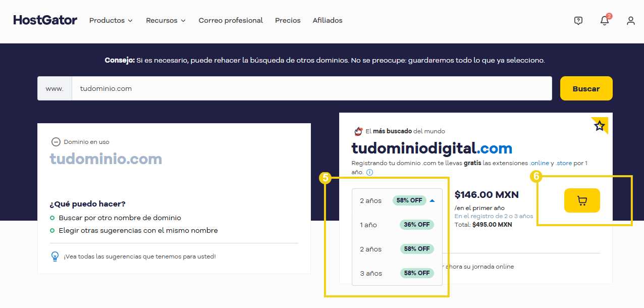Click the lightbulb suggestions icon

point(55,256)
